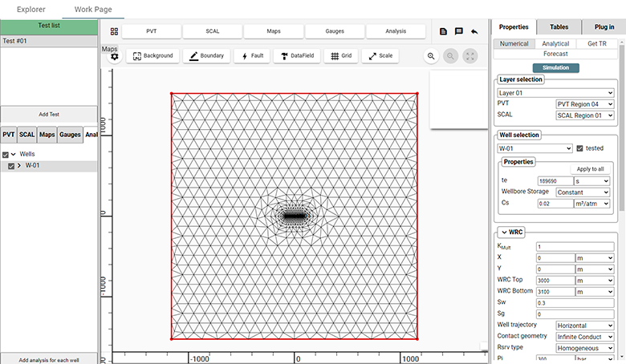Open Maps in top toolbar

coord(274,31)
